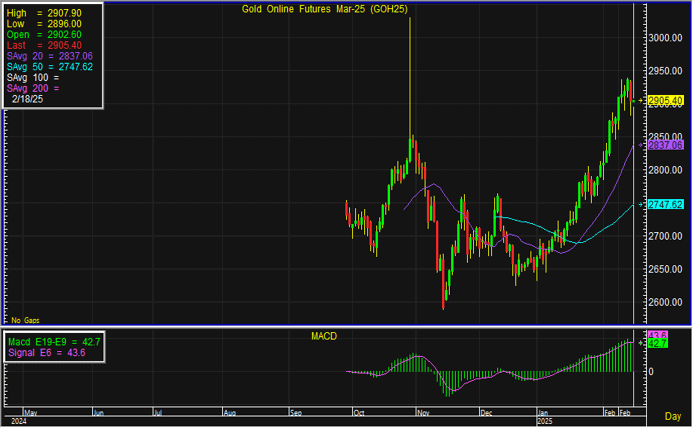Click the cyan 2747.62 moving average marker

665,204
